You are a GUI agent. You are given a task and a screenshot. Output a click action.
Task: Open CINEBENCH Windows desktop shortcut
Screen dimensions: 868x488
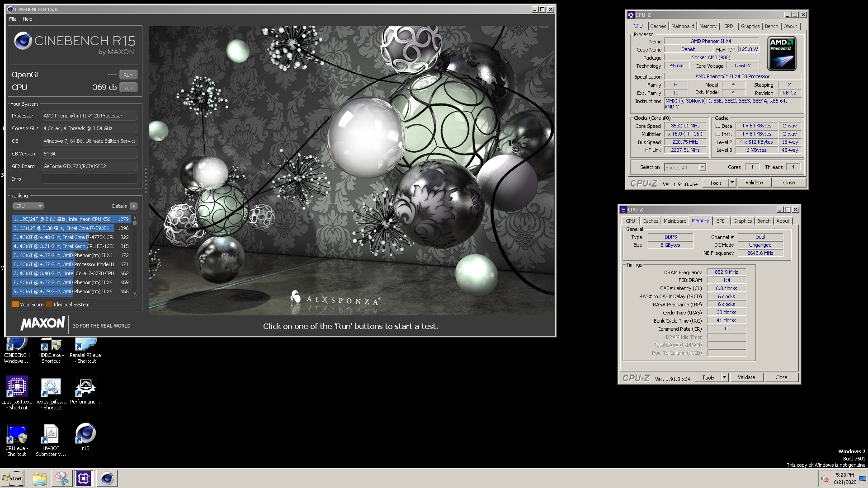pyautogui.click(x=17, y=351)
